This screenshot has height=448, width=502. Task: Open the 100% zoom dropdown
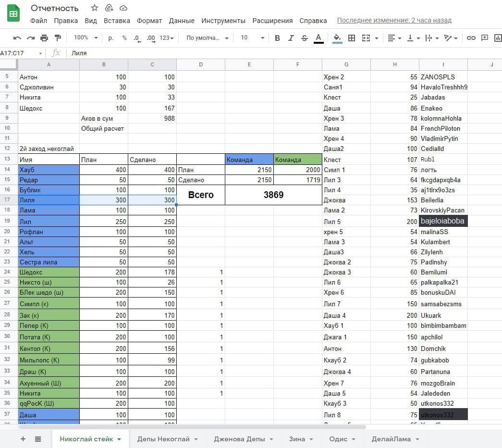pos(86,38)
